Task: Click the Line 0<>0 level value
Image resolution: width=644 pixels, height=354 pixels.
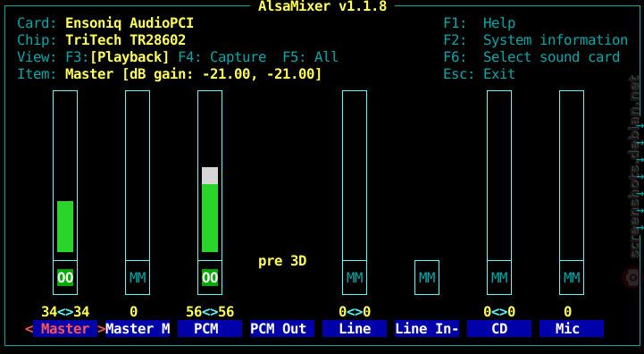Action: [355, 312]
